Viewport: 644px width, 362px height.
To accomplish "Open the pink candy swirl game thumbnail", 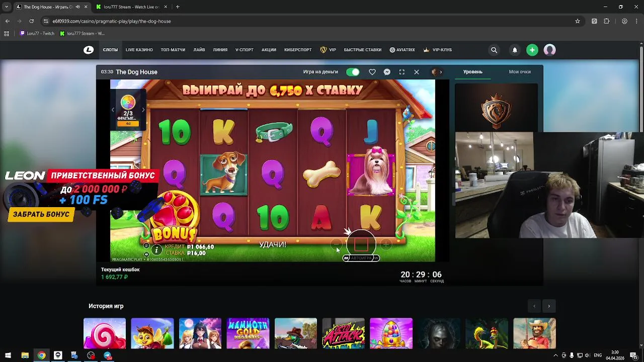I will click(x=105, y=333).
